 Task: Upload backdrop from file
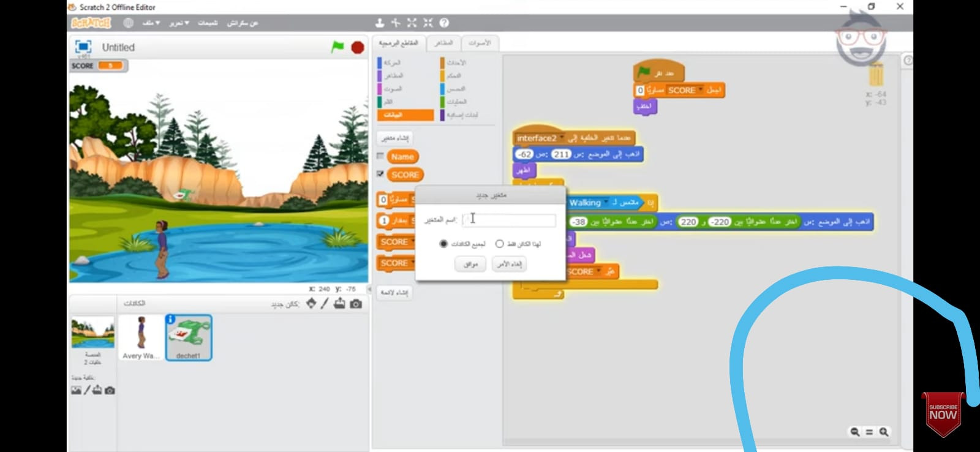97,390
